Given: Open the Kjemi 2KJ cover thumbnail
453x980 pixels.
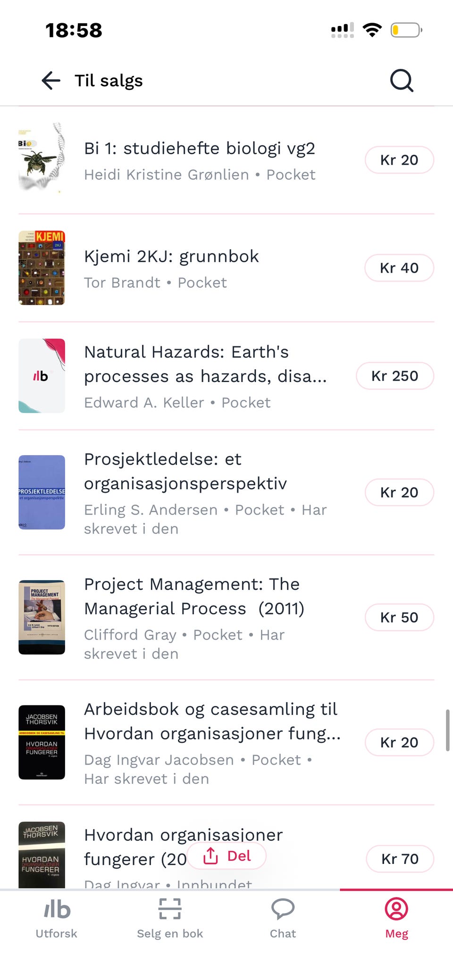Looking at the screenshot, I should click(42, 268).
